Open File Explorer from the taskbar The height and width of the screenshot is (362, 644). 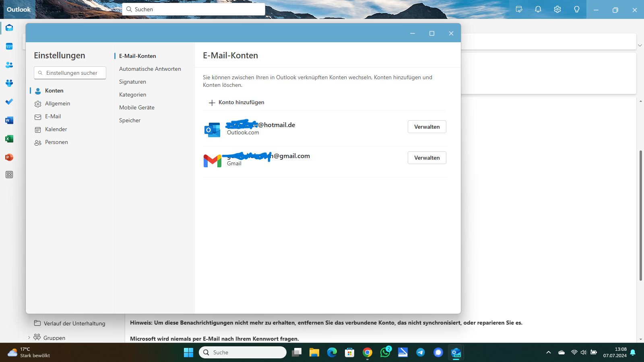314,352
